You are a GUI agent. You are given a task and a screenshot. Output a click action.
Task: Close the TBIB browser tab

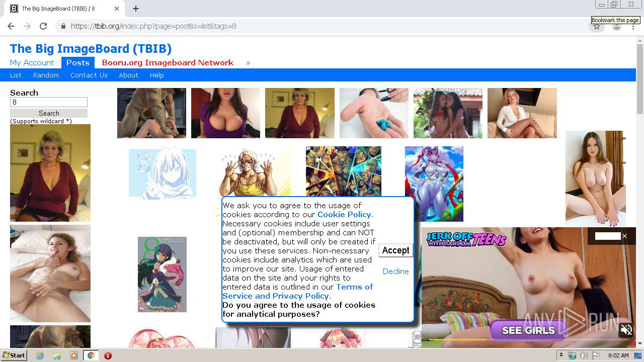coord(117,9)
